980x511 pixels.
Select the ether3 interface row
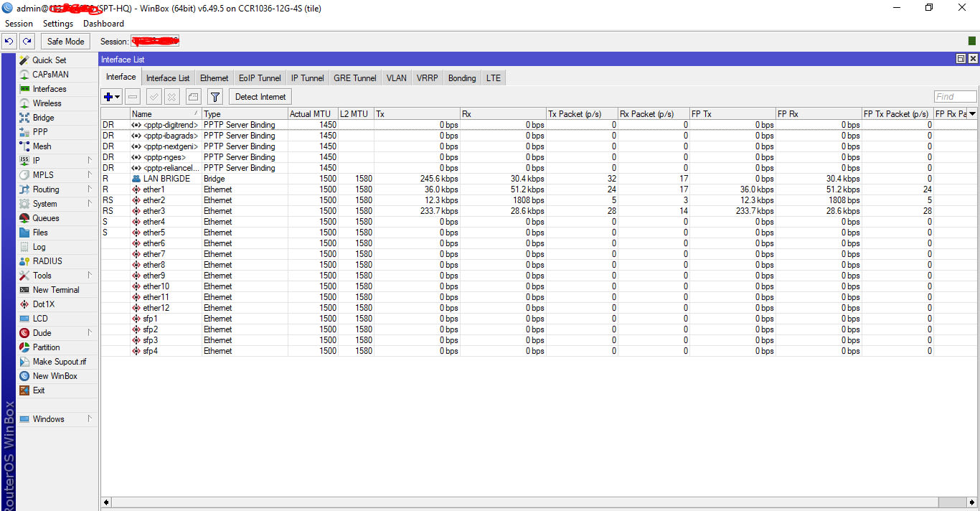(x=154, y=211)
